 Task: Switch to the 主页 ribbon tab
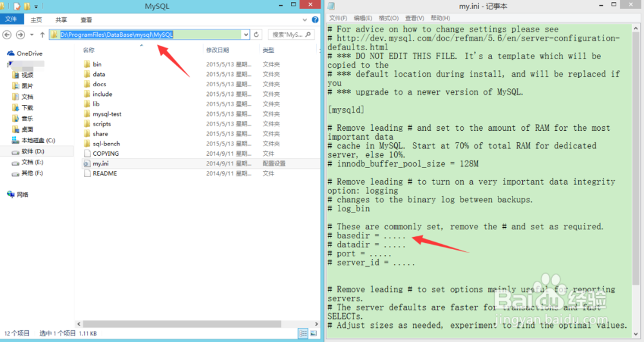click(36, 20)
